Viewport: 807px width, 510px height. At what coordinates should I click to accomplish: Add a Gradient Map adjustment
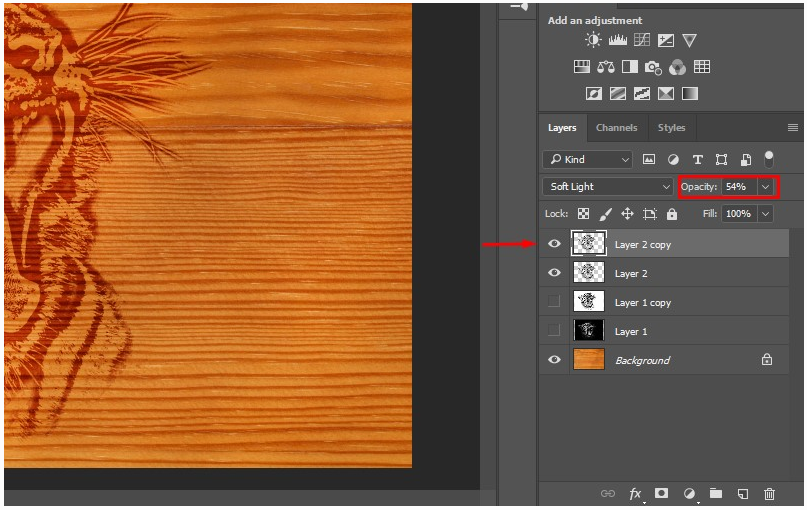pyautogui.click(x=690, y=93)
